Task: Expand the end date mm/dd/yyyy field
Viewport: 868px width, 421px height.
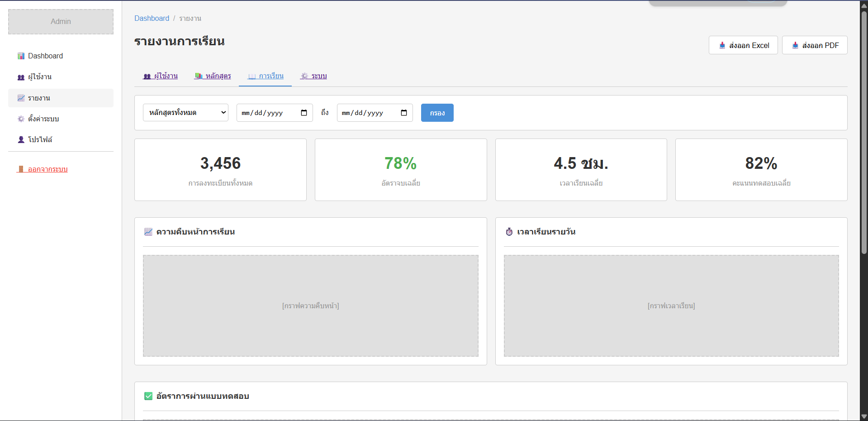Action: coord(362,113)
